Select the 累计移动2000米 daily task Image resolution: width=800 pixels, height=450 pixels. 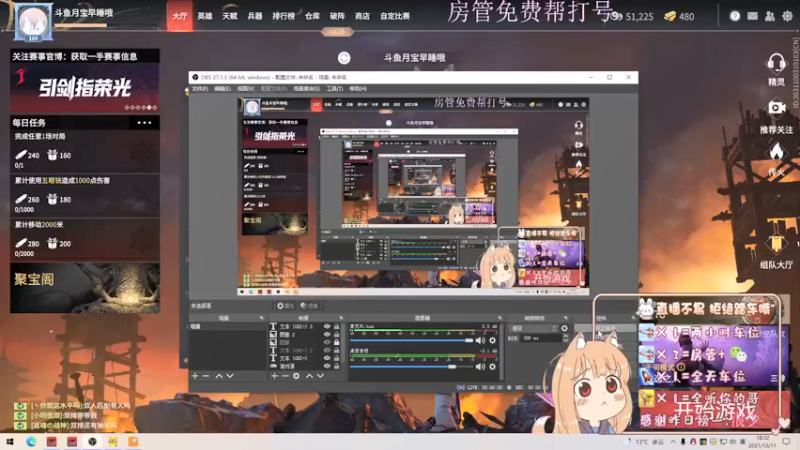85,239
